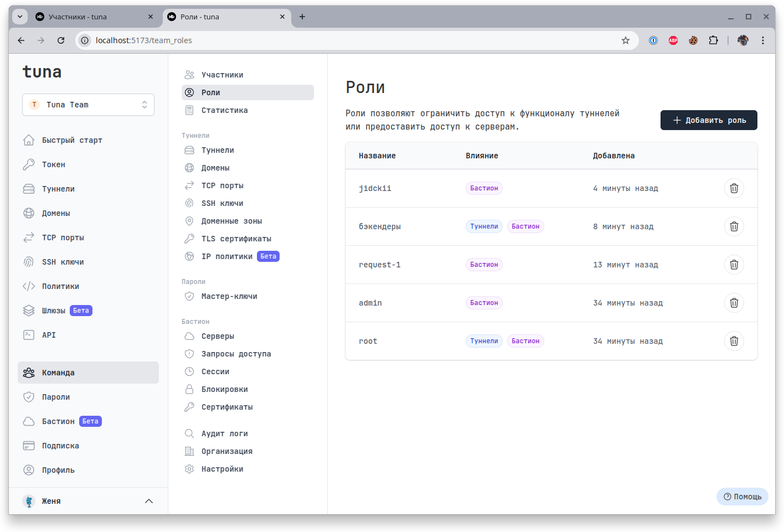Image resolution: width=784 pixels, height=532 pixels.
Task: Click the ABP ad blocker extension icon
Action: click(x=673, y=40)
